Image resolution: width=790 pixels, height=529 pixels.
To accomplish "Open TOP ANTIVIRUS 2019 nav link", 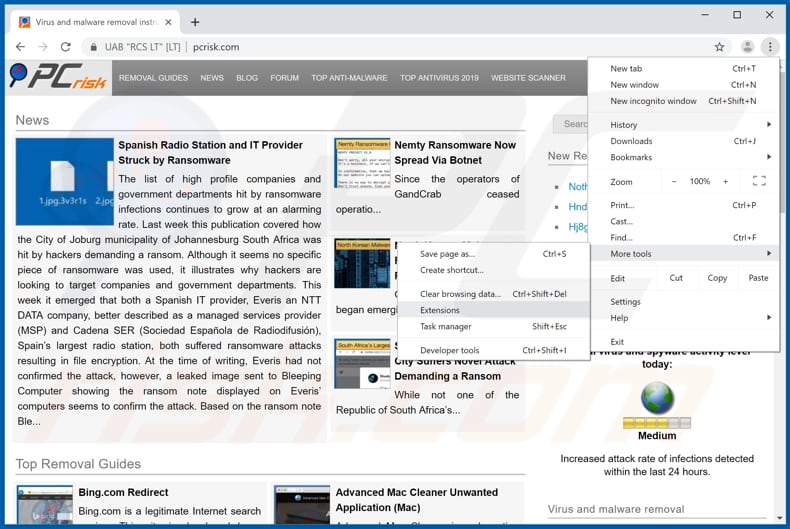I will click(x=439, y=78).
